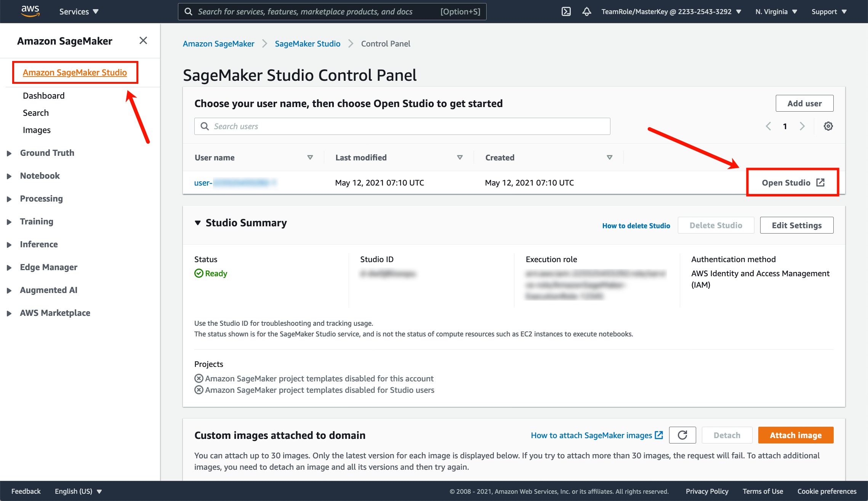Close the Amazon SageMaker sidebar

point(143,40)
